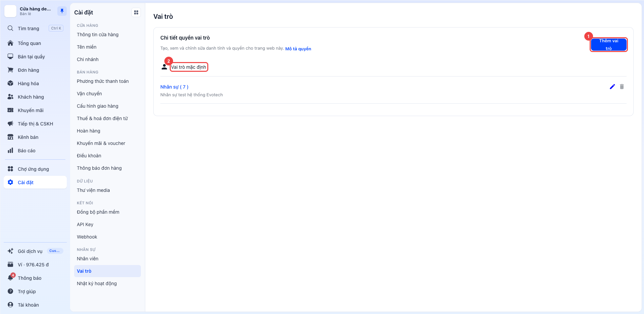Click the home icon for Tổng quan
Screen dimensions: 644x314
10,43
